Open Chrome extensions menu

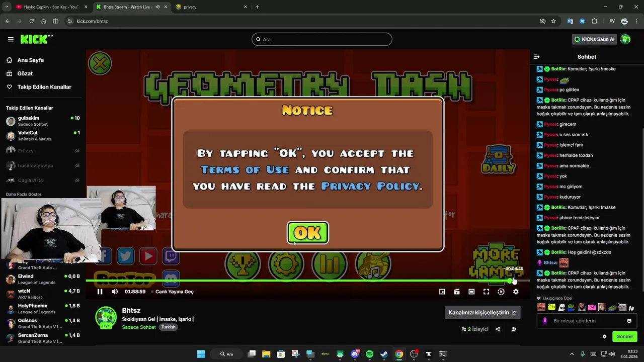pyautogui.click(x=595, y=21)
